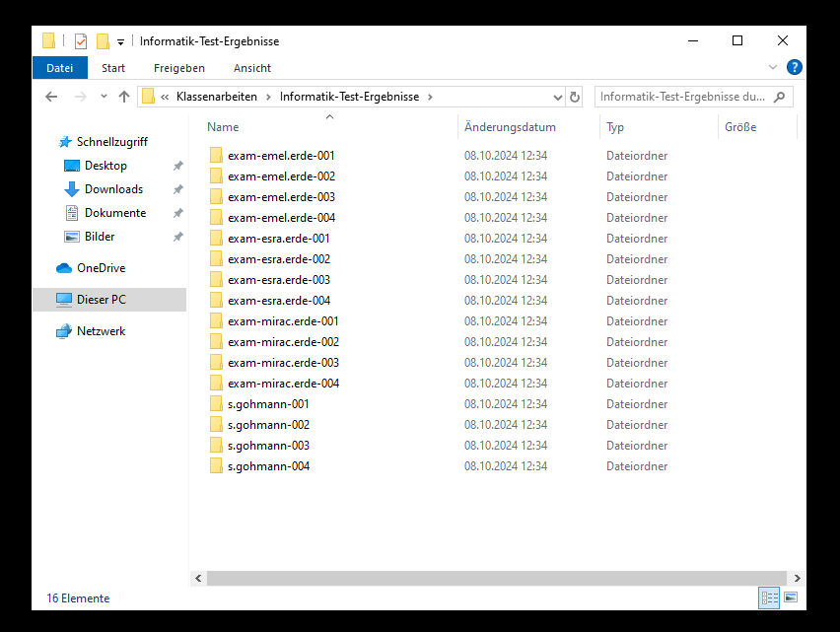Click the search box for Informatik-Test-Ergebnisse
This screenshot has height=632, width=840.
coord(682,97)
